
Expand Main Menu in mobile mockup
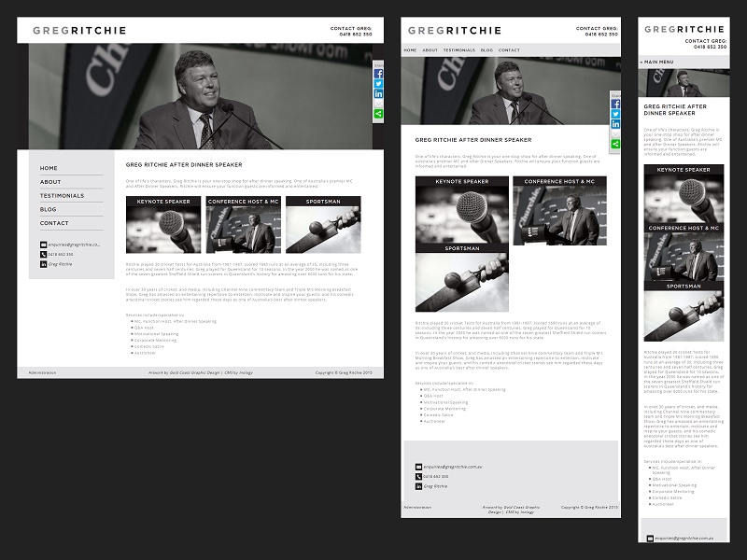657,62
